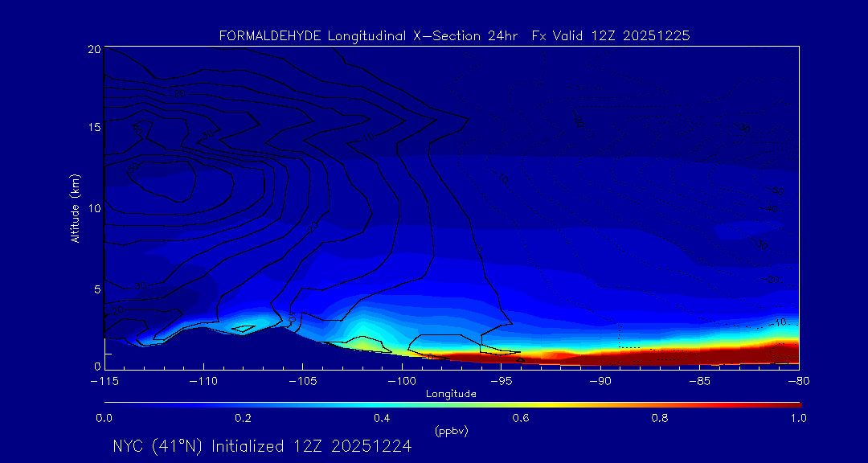Click the colorbar value "0.2"
This screenshot has width=868, height=463.
coord(244,418)
